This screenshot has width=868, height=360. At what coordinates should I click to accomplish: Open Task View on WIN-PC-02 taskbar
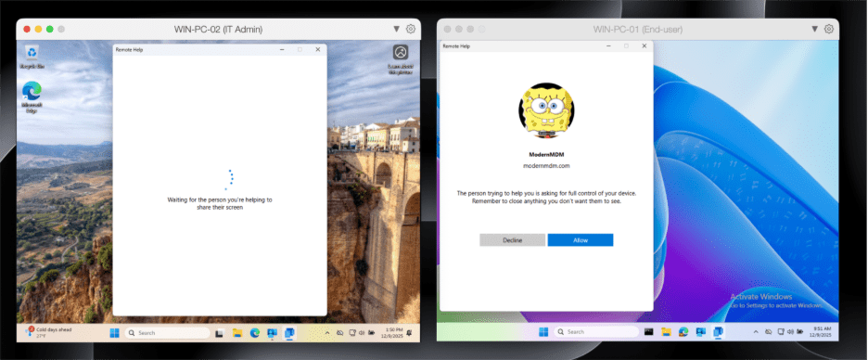[x=220, y=333]
